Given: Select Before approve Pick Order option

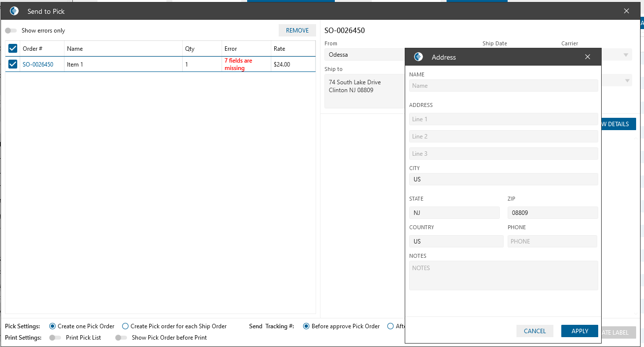Looking at the screenshot, I should (306, 326).
